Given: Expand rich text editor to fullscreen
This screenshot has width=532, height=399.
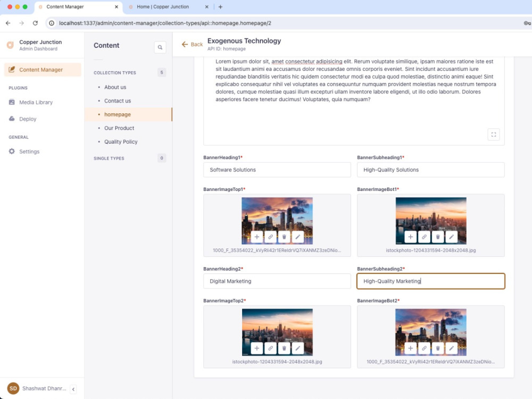Looking at the screenshot, I should pos(494,135).
